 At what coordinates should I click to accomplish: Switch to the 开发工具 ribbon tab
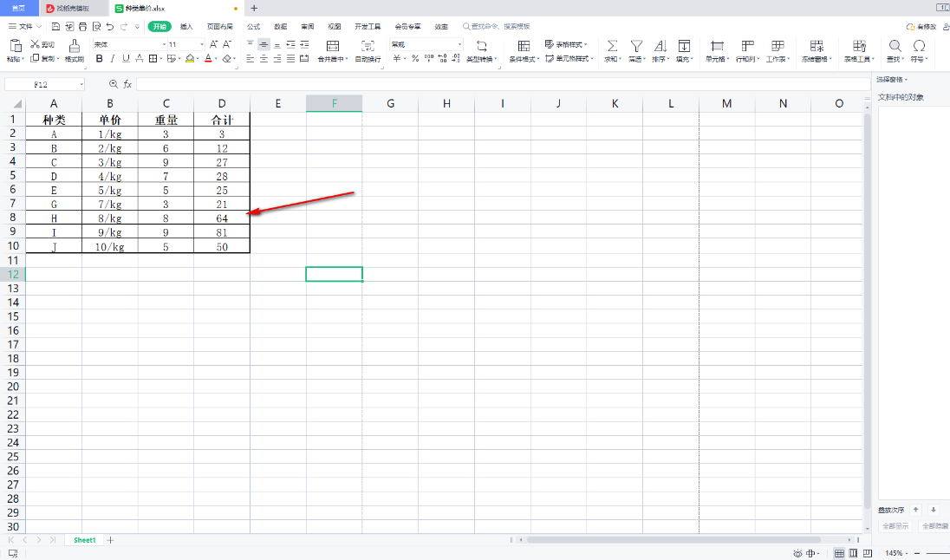[368, 27]
